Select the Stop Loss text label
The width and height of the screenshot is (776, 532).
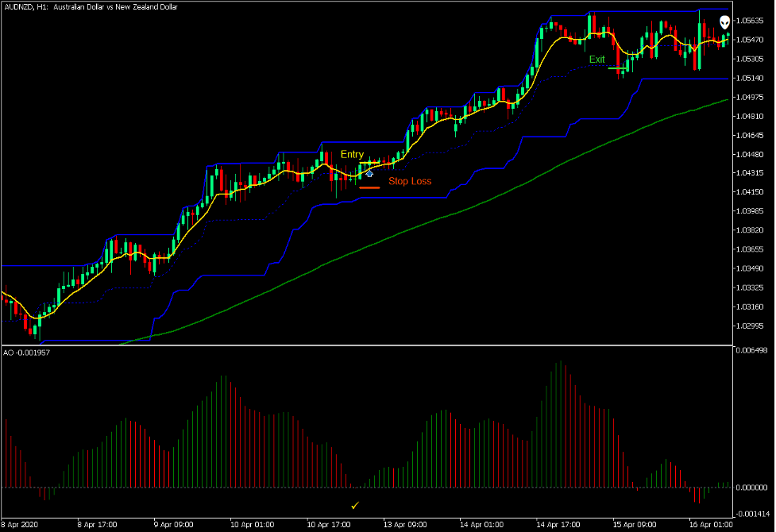[410, 181]
